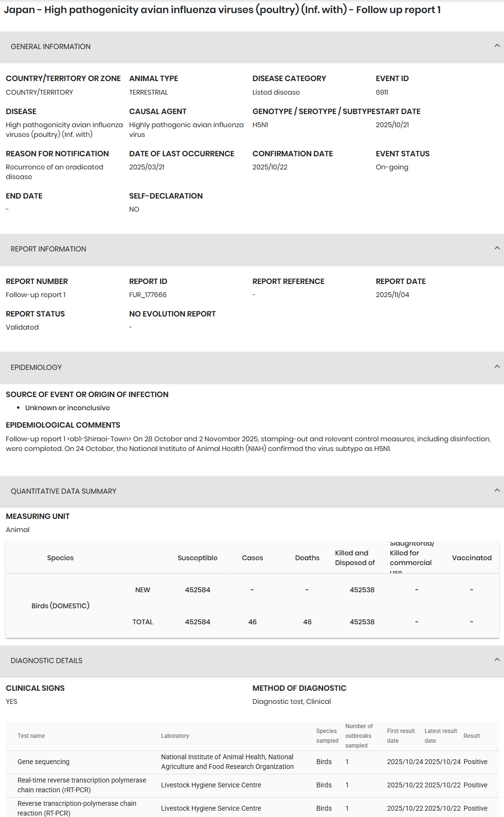Collapse the Epidemiology section chevron
Screen dimensions: 504x817
point(497,367)
